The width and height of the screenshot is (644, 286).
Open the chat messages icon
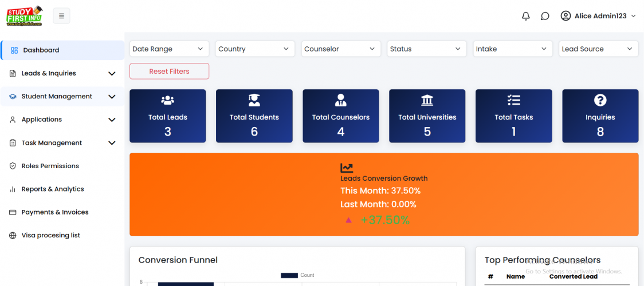[x=545, y=16]
